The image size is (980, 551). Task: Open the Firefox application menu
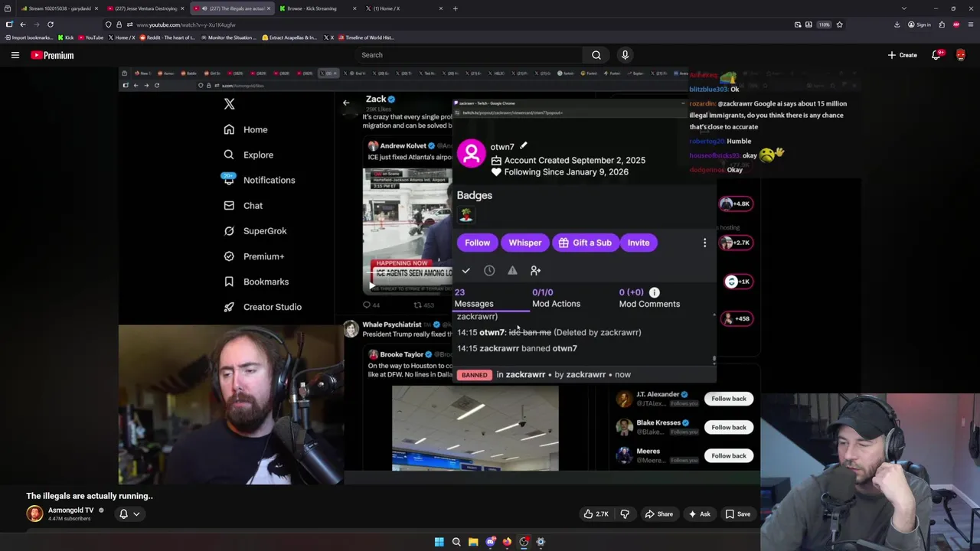972,24
